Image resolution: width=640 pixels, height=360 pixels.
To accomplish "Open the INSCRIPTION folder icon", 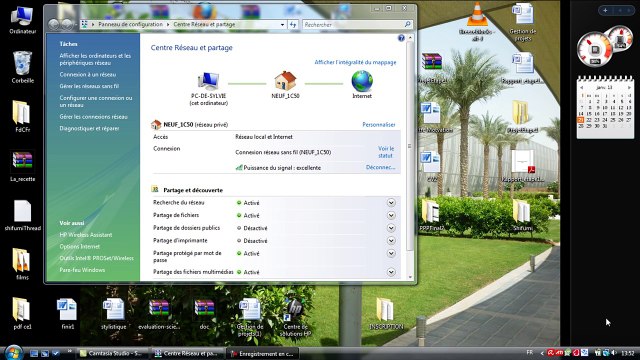I will click(386, 313).
